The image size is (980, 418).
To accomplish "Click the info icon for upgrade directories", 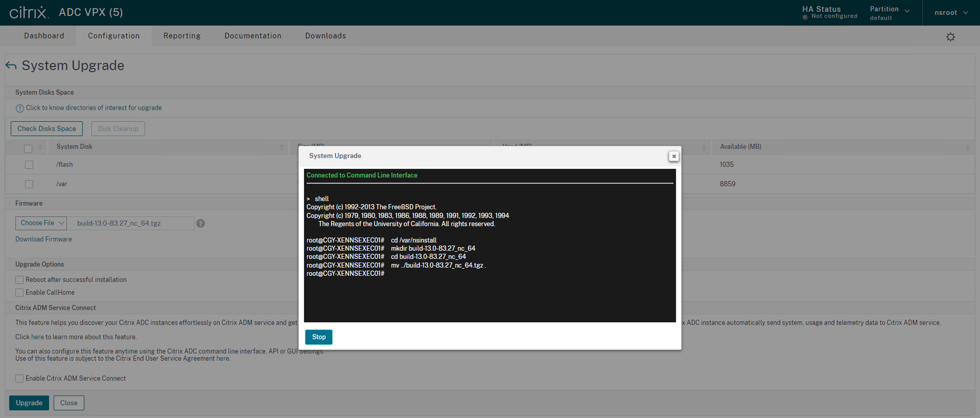I will point(19,108).
